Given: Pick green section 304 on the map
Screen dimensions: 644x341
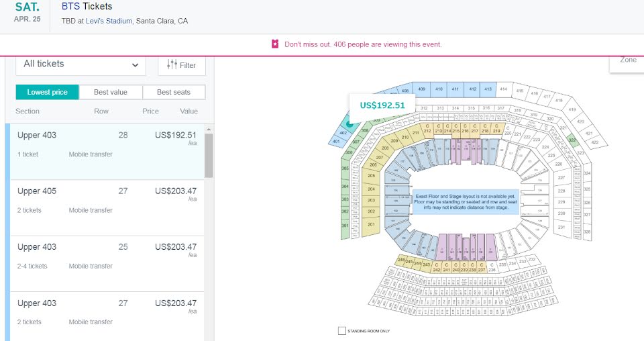Looking at the screenshot, I should click(345, 186).
